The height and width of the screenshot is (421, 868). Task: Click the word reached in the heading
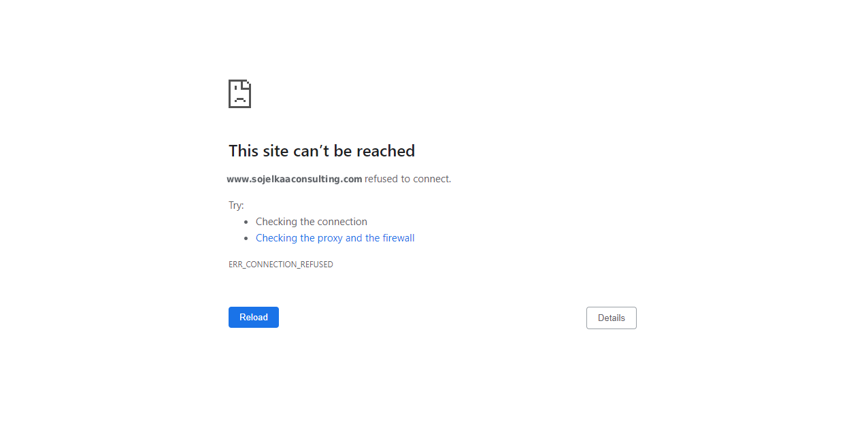pyautogui.click(x=386, y=151)
